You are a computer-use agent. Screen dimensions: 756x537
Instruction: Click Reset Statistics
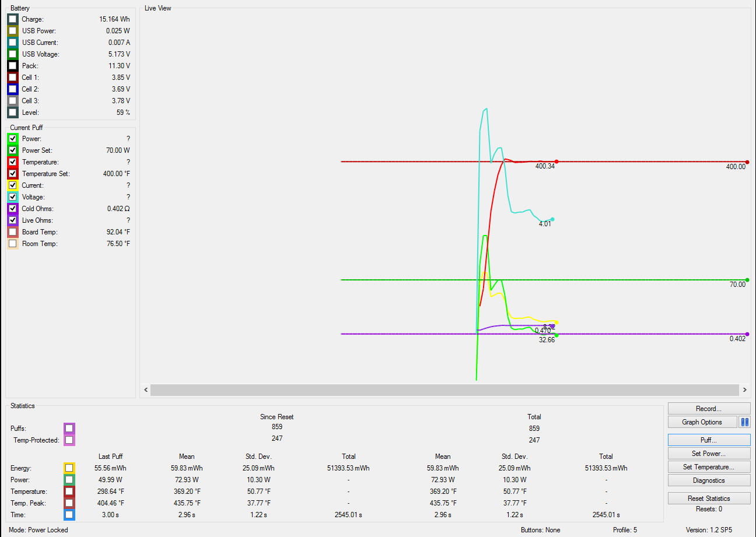click(709, 499)
